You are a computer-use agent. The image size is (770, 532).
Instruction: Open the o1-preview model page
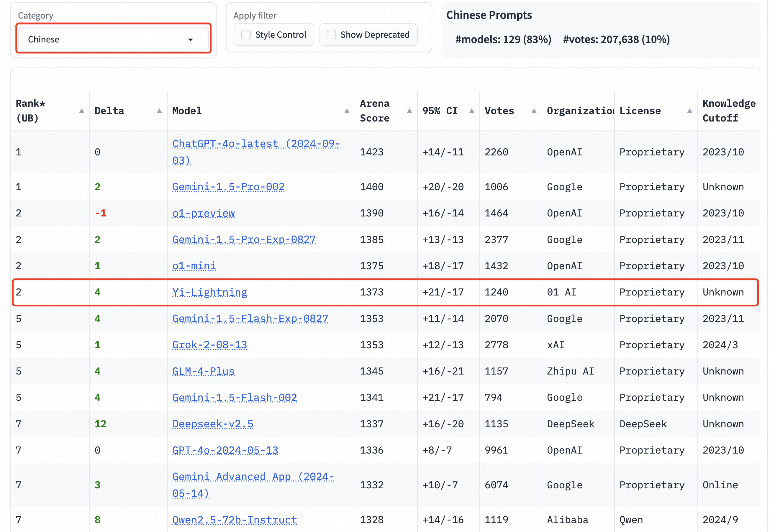click(203, 213)
